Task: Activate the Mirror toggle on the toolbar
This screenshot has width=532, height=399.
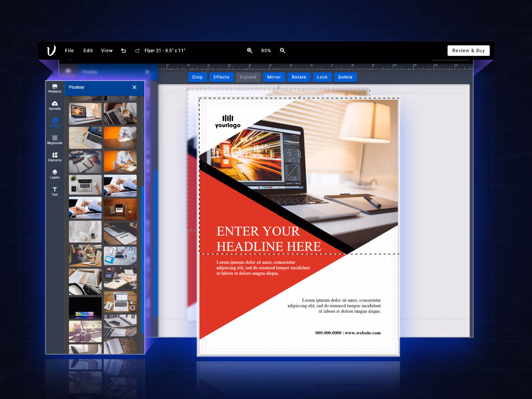Action: coord(274,77)
